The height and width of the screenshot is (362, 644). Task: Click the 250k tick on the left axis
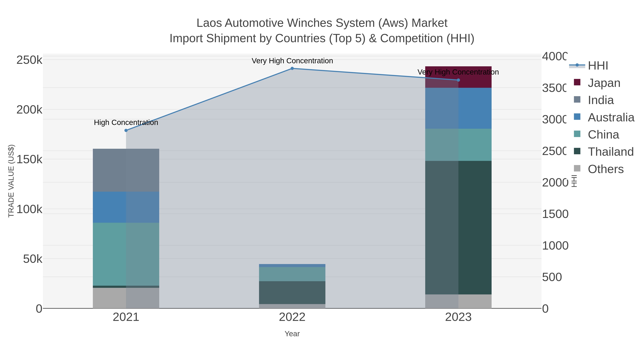30,60
